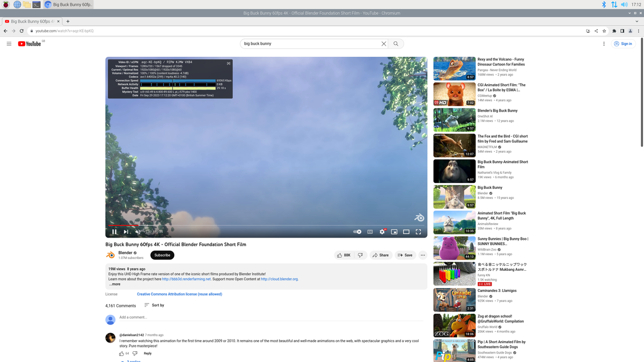The width and height of the screenshot is (644, 362).
Task: Launch terminal from taskbar
Action: tap(36, 4)
